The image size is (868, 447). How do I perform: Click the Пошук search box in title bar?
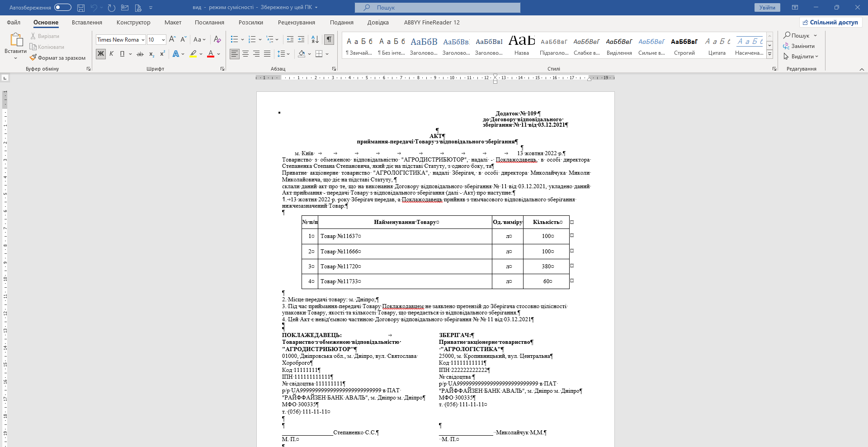(x=437, y=7)
